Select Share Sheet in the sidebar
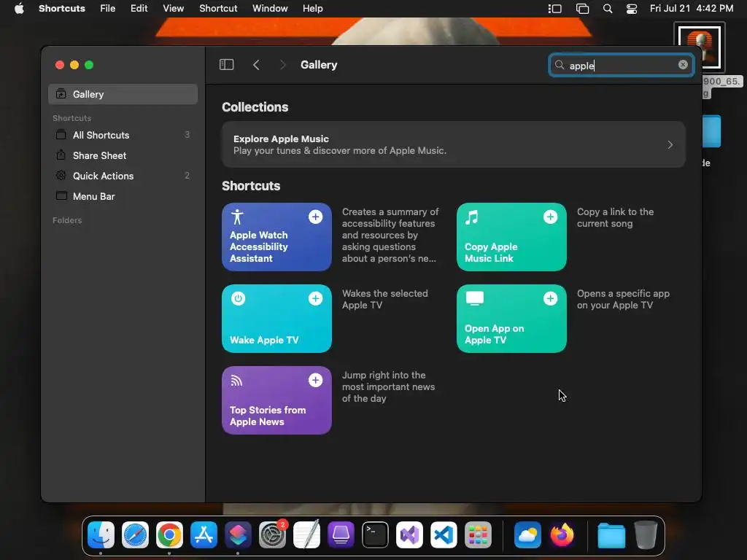Screen dimensions: 747x560 123,156
